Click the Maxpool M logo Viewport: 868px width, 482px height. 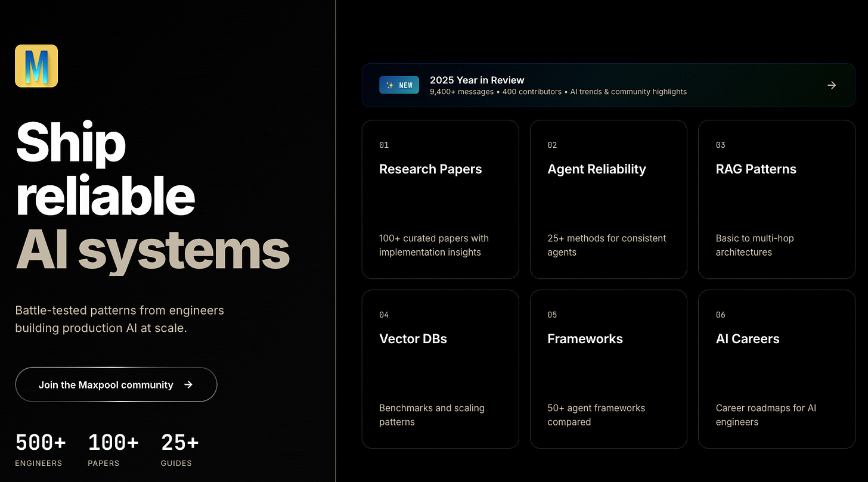pos(36,66)
